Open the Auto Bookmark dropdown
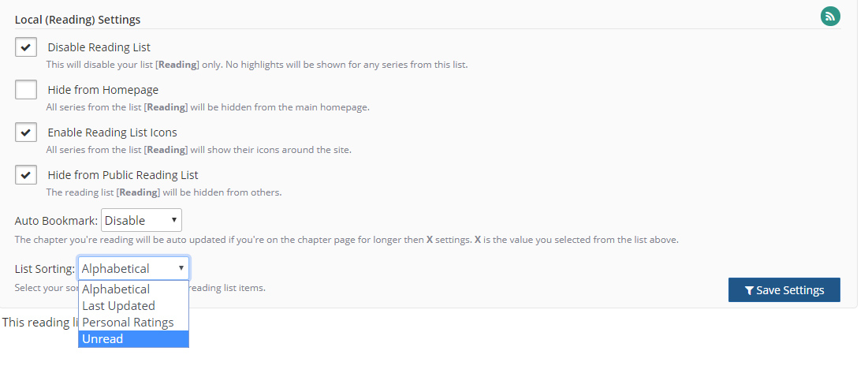The image size is (868, 377). click(x=141, y=220)
